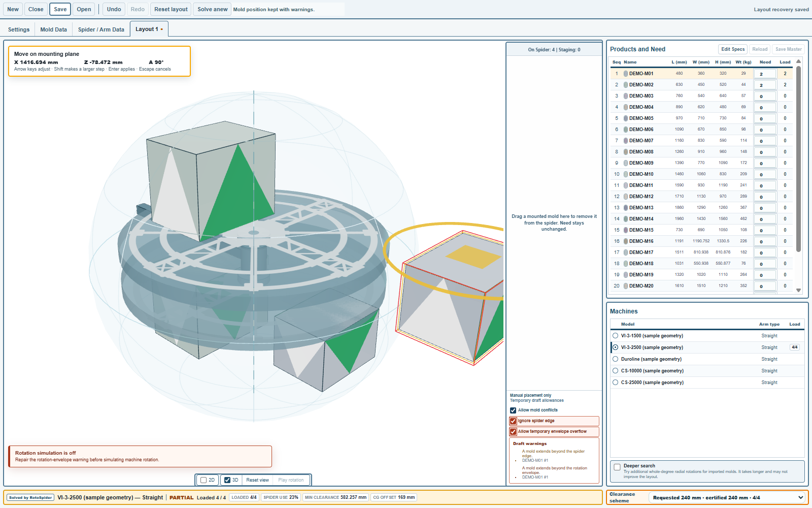The width and height of the screenshot is (812, 508).
Task: Select the Duroline machine radio button
Action: (616, 359)
